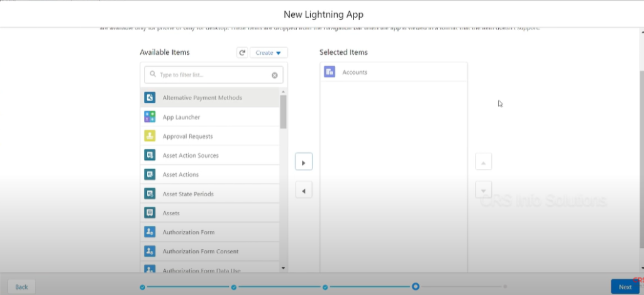Click the current fourth progress step

point(416,286)
